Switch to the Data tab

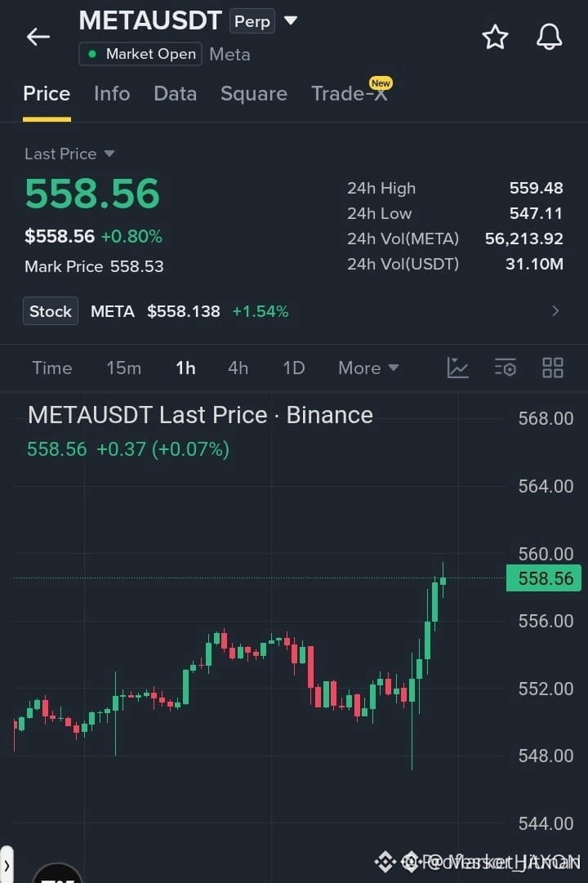(x=175, y=93)
